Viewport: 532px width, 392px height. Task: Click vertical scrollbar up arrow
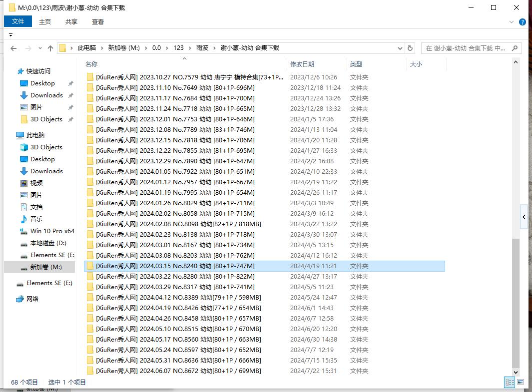[516, 62]
